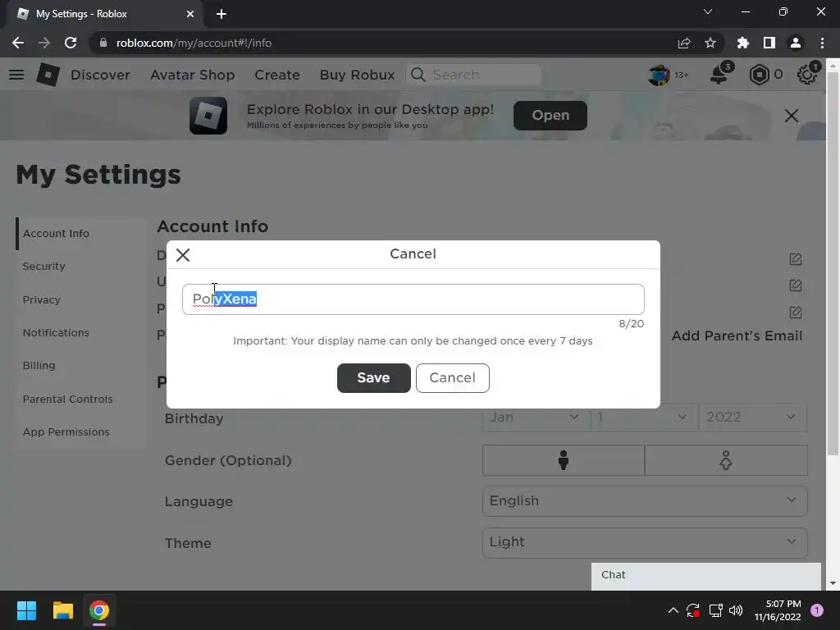Open Windows notification center badge

click(x=817, y=610)
